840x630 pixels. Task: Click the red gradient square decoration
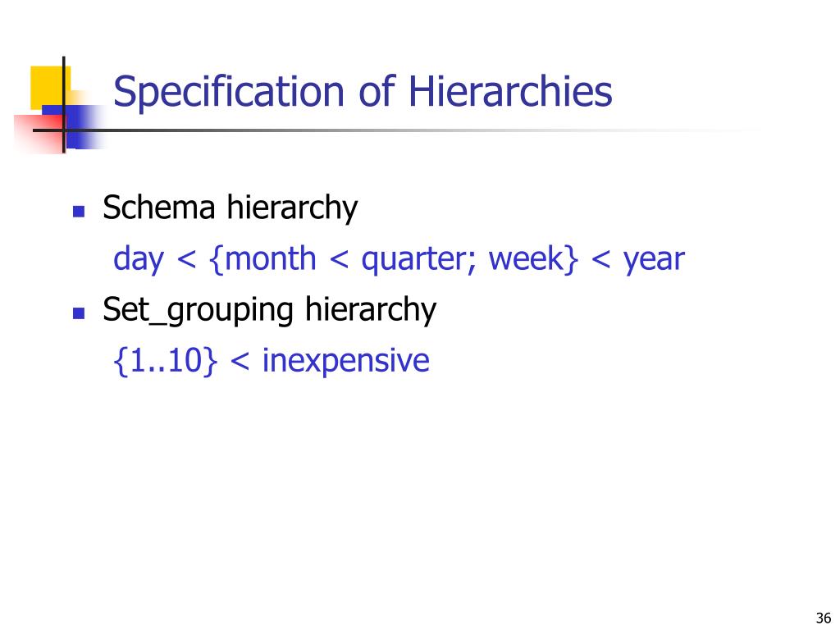pyautogui.click(x=39, y=134)
